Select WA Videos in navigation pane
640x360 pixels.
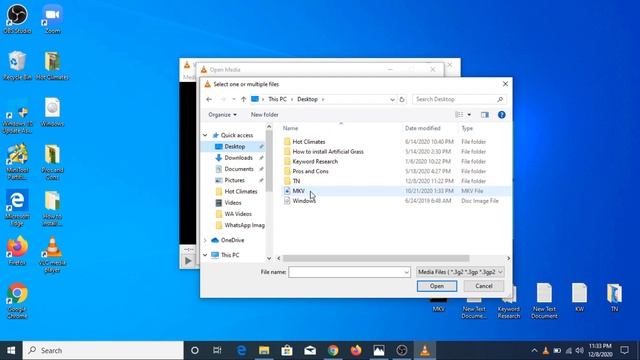click(238, 214)
